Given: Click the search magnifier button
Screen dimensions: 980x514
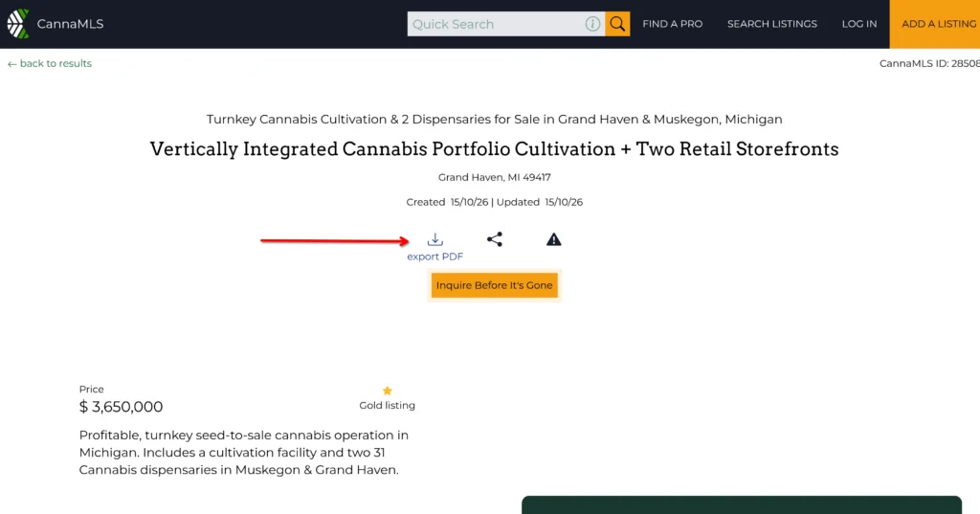Looking at the screenshot, I should 617,24.
